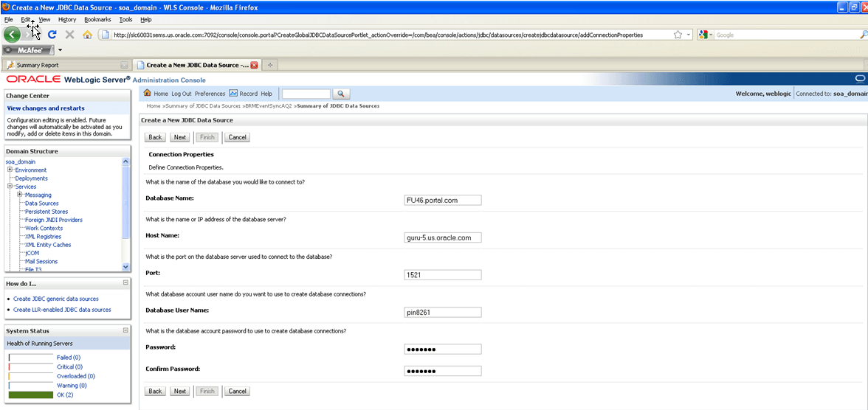This screenshot has height=410, width=868.
Task: Expand the Messaging tree node
Action: pos(20,195)
